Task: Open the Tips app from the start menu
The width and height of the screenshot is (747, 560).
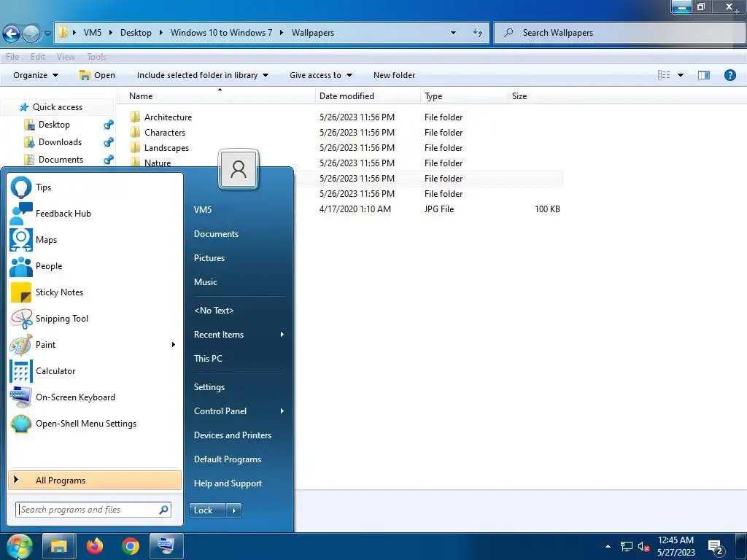Action: pos(95,187)
